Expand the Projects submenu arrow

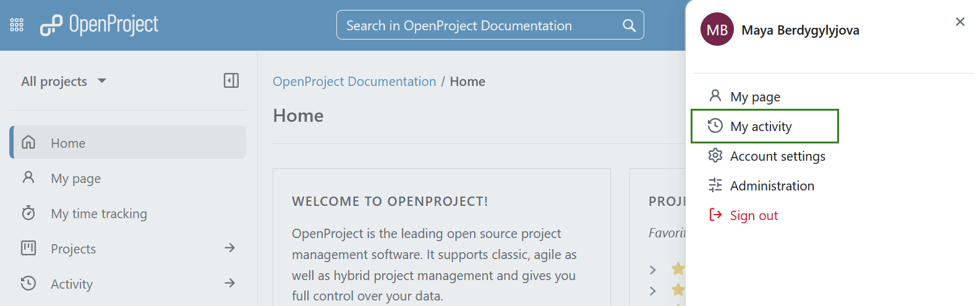coord(229,248)
